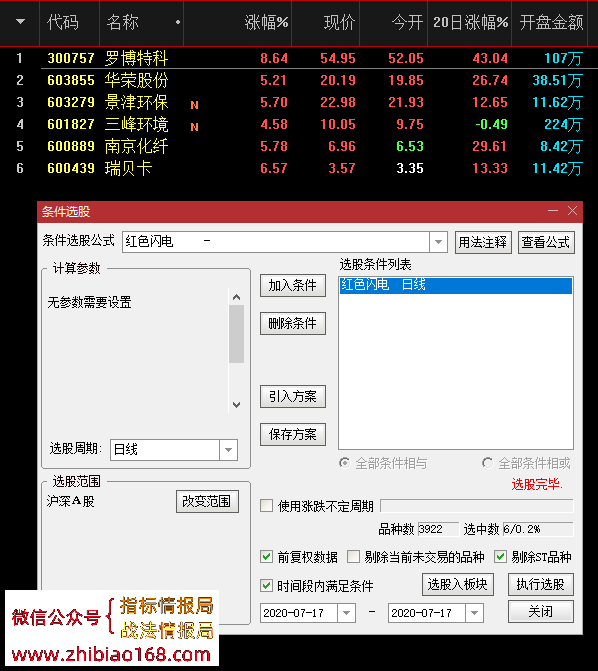
Task: Select the 全部条件相或 radio option
Action: point(487,463)
